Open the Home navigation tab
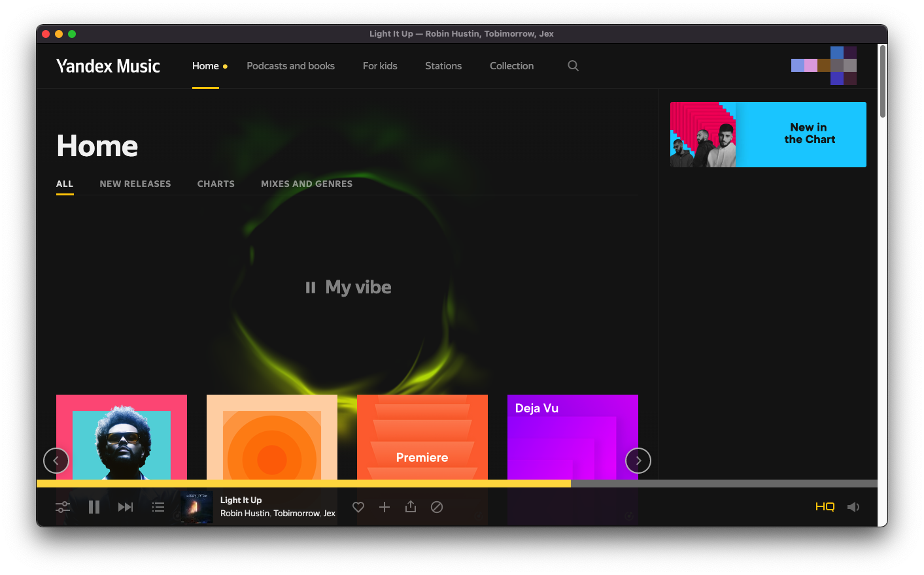924x575 pixels. [205, 66]
